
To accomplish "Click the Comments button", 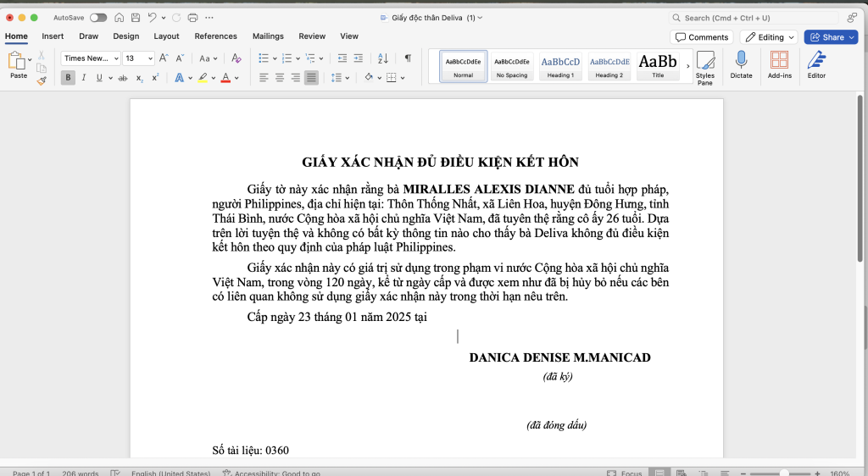I will point(701,37).
